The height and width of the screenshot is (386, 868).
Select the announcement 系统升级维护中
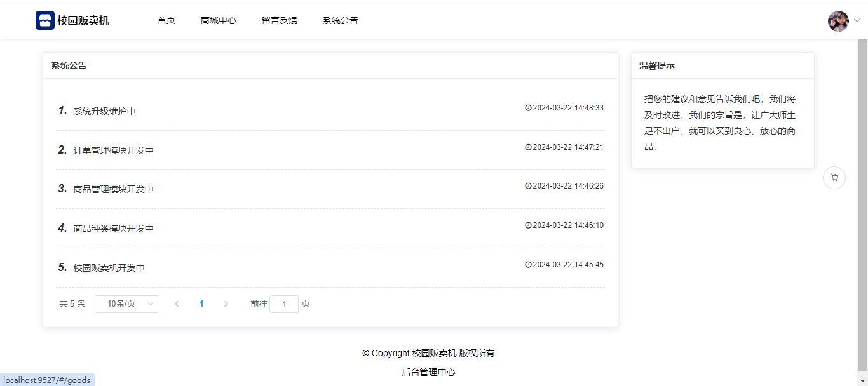click(104, 111)
